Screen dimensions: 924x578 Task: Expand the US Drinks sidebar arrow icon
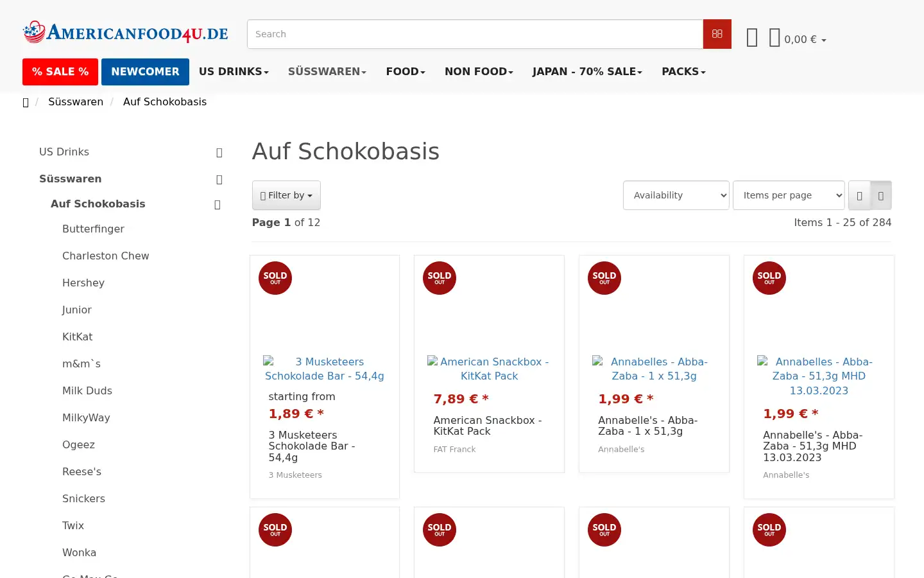pos(219,152)
